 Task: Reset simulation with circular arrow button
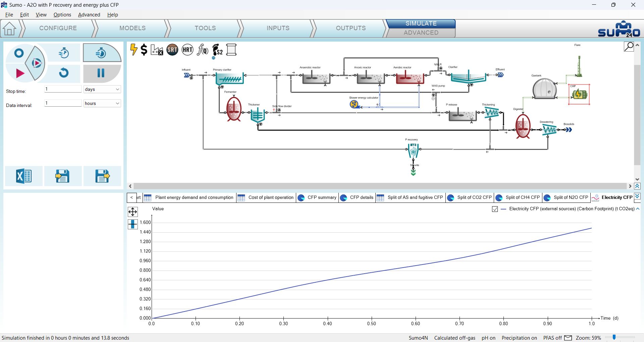coord(64,73)
